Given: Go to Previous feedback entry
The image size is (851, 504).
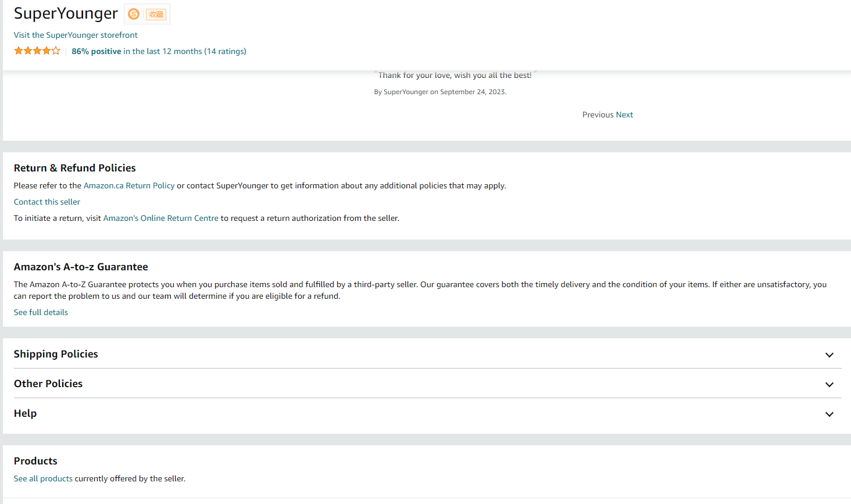Looking at the screenshot, I should click(x=598, y=115).
